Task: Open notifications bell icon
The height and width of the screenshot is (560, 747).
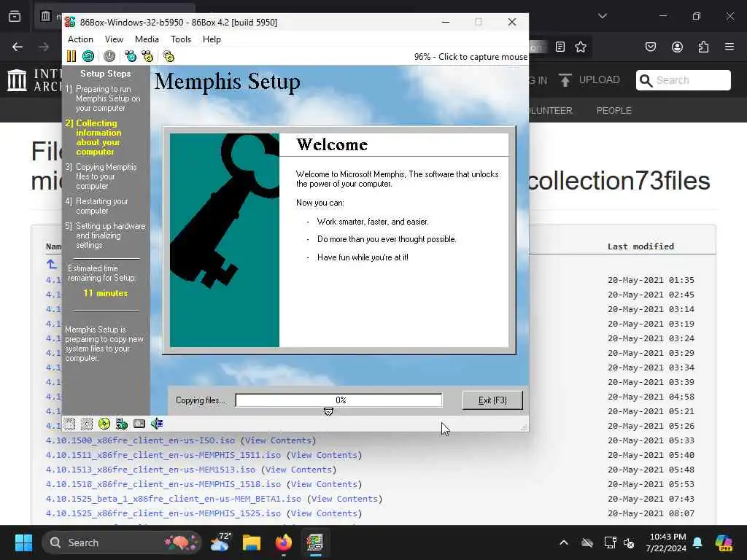Action: [x=697, y=542]
